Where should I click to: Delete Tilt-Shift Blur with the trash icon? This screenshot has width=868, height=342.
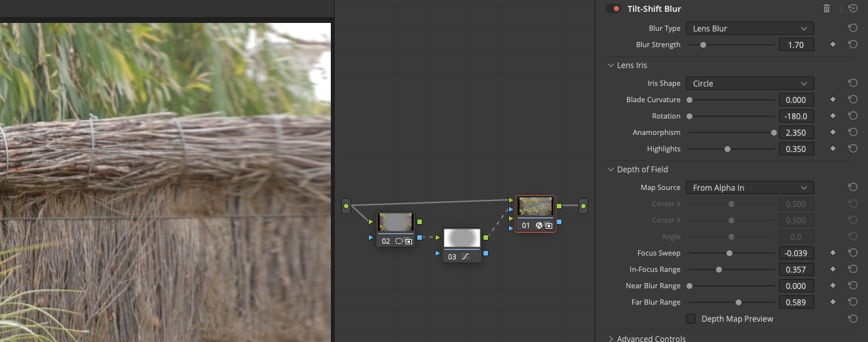(827, 9)
